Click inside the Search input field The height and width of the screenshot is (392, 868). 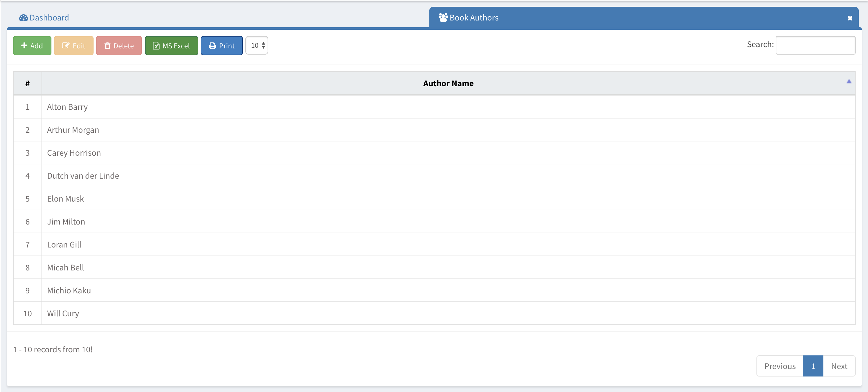[815, 45]
